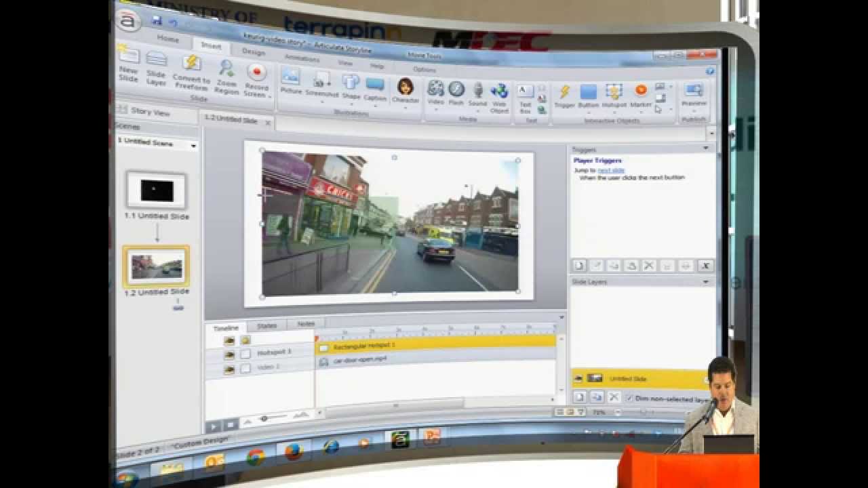The width and height of the screenshot is (868, 488).
Task: Switch to the States tab
Action: click(x=267, y=325)
